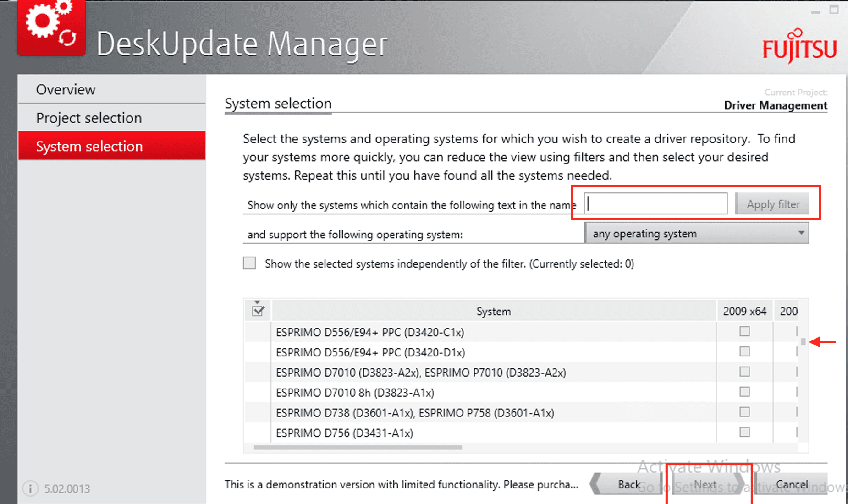This screenshot has height=504, width=848.
Task: Check 2009 x64 for ESPRIMO D556/E94+ PPC (D3420-C1x)
Action: pos(744,331)
